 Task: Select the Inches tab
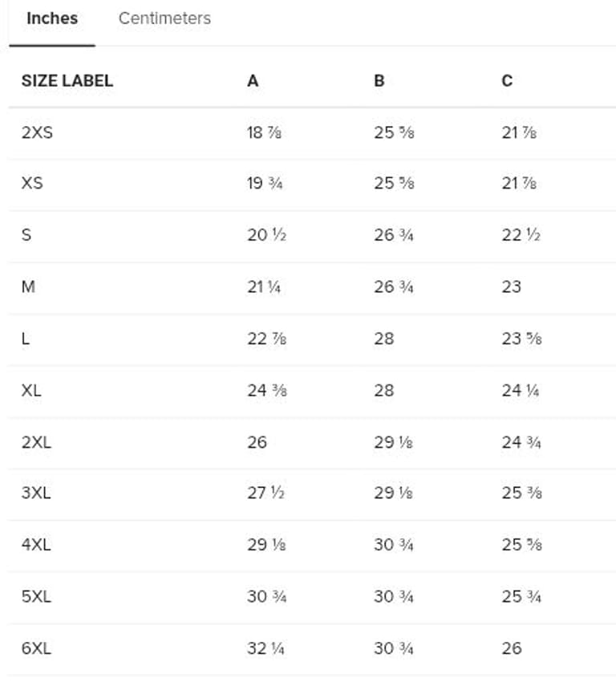tap(52, 18)
